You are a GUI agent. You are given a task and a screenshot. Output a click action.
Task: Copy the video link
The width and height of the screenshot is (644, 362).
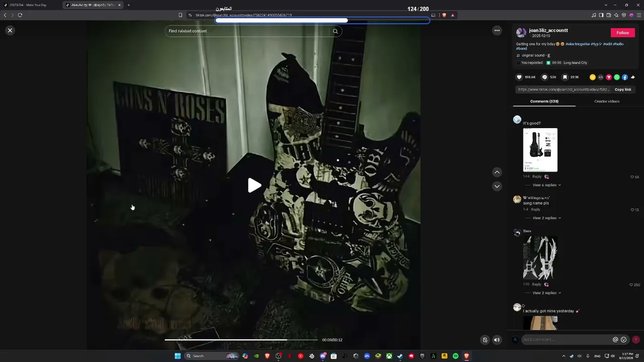pos(623,89)
